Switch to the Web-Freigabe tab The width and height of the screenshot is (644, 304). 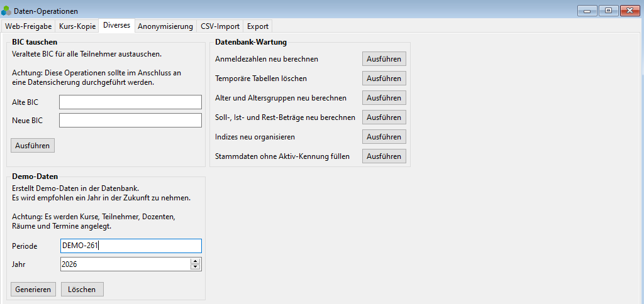coord(28,26)
